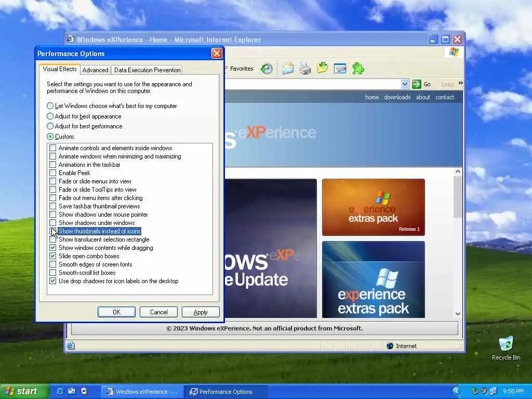This screenshot has width=532, height=399.
Task: Open the about link on the webpage
Action: click(x=423, y=97)
